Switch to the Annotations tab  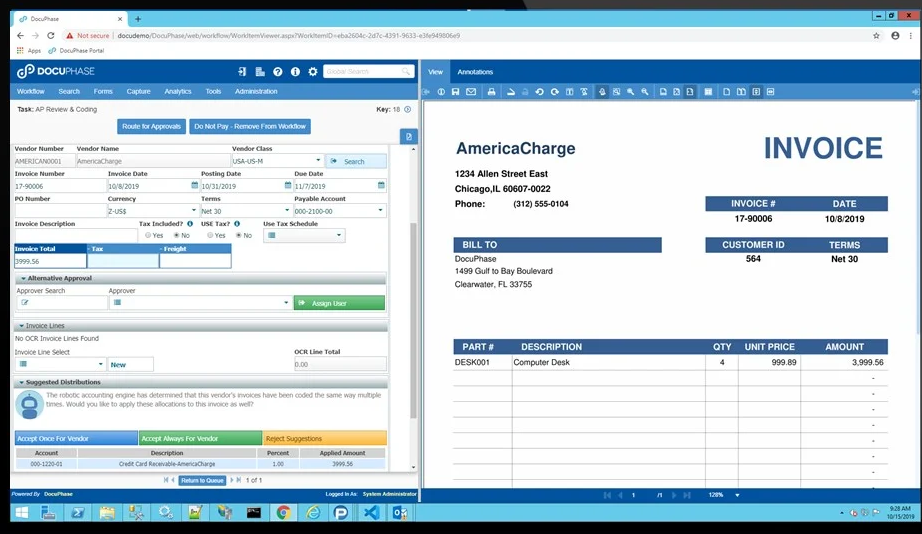click(475, 72)
